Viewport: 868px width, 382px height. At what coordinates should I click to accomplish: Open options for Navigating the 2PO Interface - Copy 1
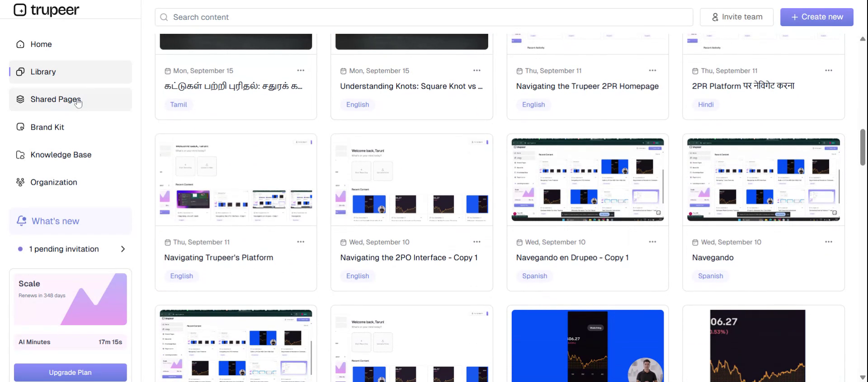(x=476, y=242)
